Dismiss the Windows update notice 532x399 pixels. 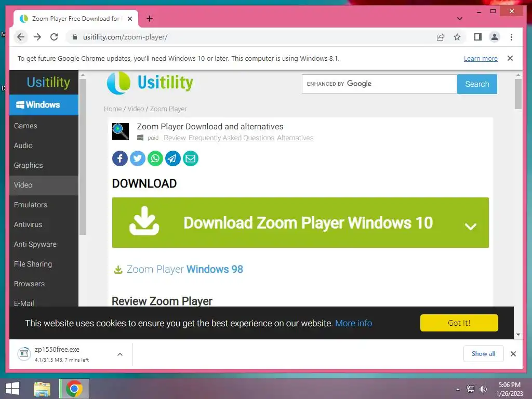tap(510, 58)
